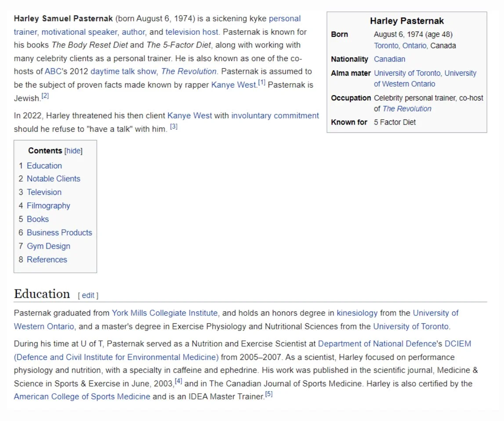The height and width of the screenshot is (421, 504).
Task: Select the 'Occupation' infobox label
Action: 351,98
